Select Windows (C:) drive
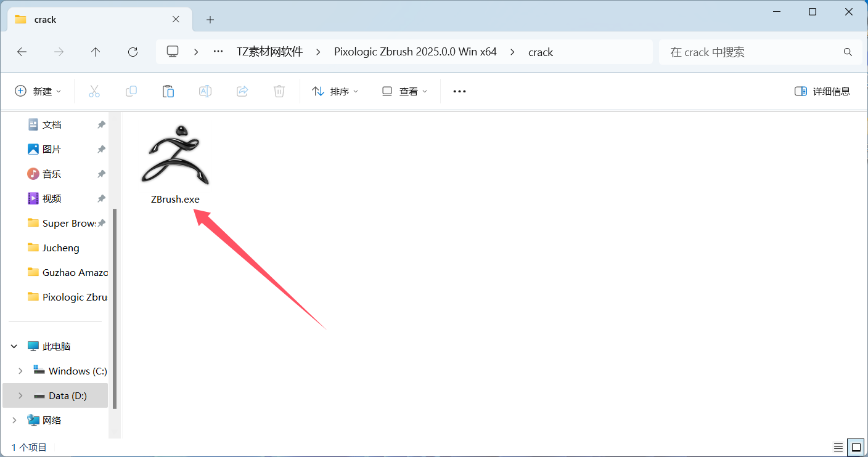The height and width of the screenshot is (457, 868). point(71,371)
